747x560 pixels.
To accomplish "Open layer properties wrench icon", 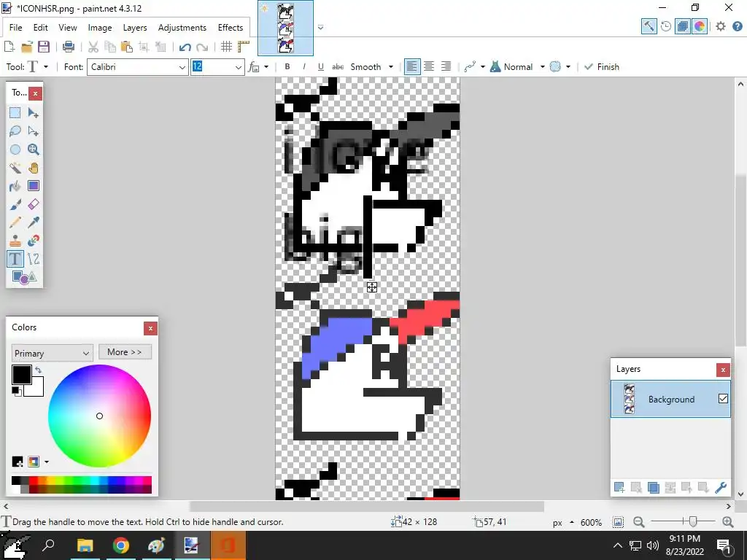I will click(721, 487).
